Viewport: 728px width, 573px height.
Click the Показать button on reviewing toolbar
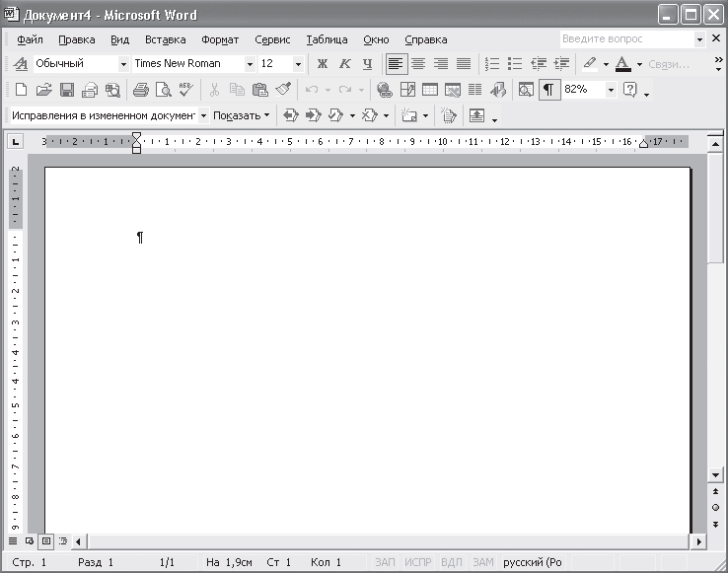coord(240,115)
